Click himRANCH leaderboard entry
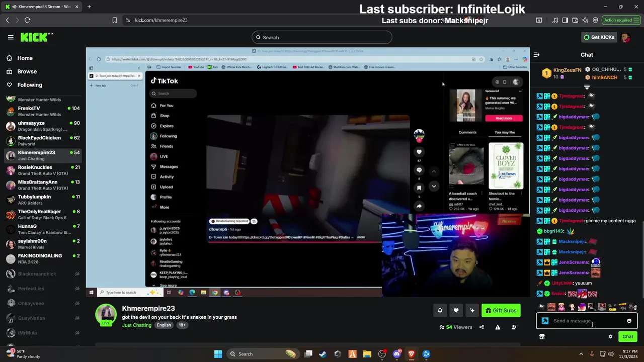The width and height of the screenshot is (644, 362). (609, 77)
